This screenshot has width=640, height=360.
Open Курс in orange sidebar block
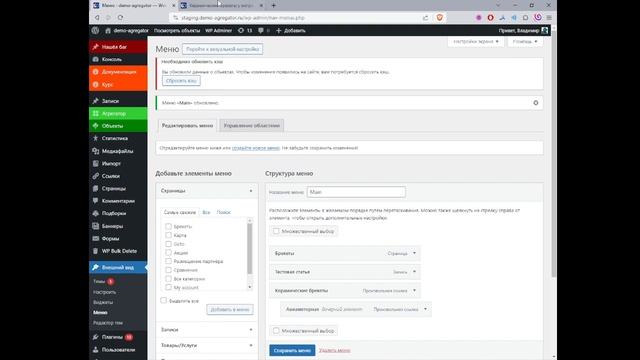tap(118, 84)
